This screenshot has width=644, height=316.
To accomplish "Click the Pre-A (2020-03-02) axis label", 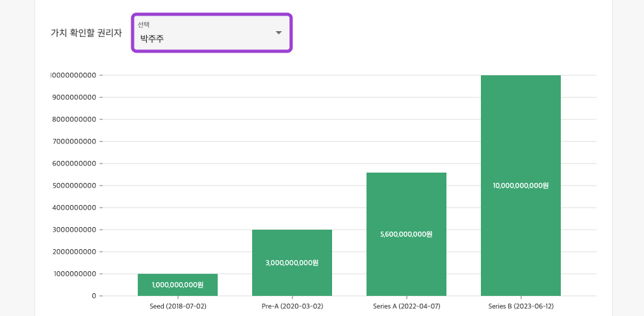I will click(x=292, y=306).
